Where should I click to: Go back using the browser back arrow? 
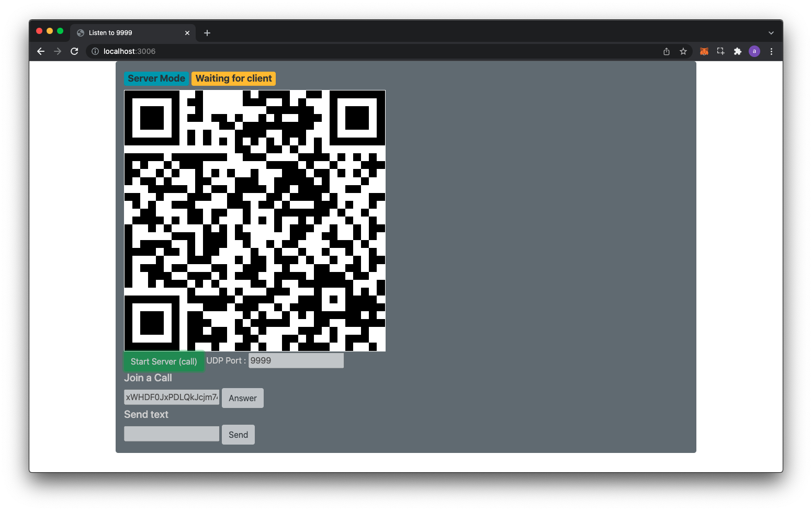41,51
